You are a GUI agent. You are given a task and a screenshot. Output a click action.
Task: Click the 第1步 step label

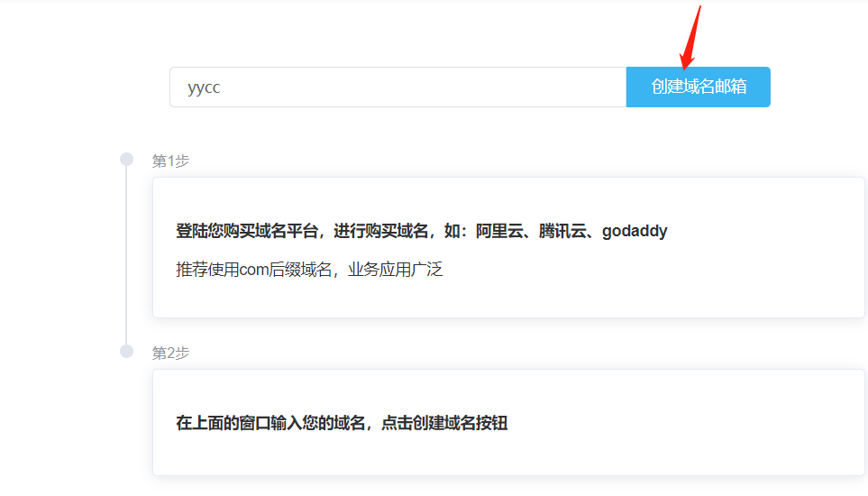(170, 161)
